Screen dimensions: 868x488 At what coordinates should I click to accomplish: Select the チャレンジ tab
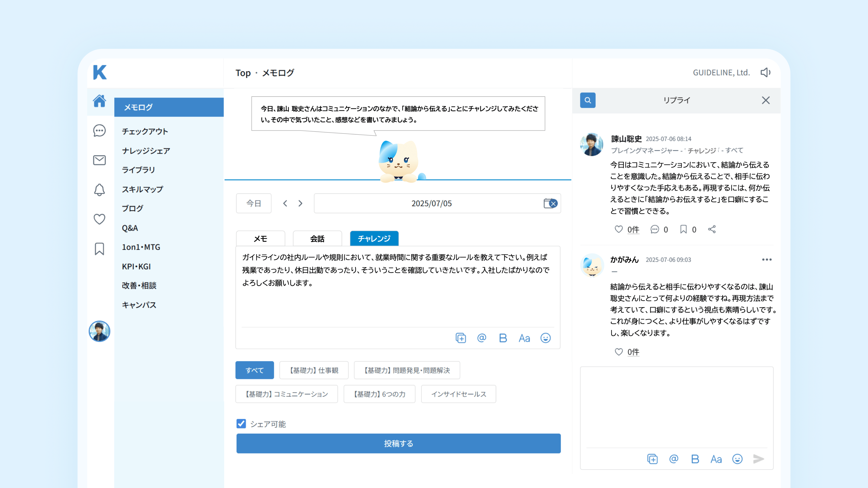(x=374, y=239)
